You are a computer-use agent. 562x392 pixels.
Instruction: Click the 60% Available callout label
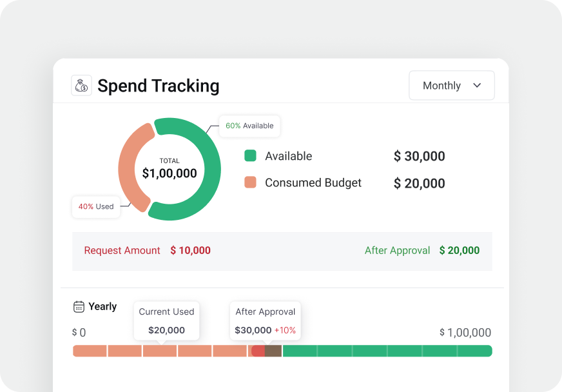point(249,126)
